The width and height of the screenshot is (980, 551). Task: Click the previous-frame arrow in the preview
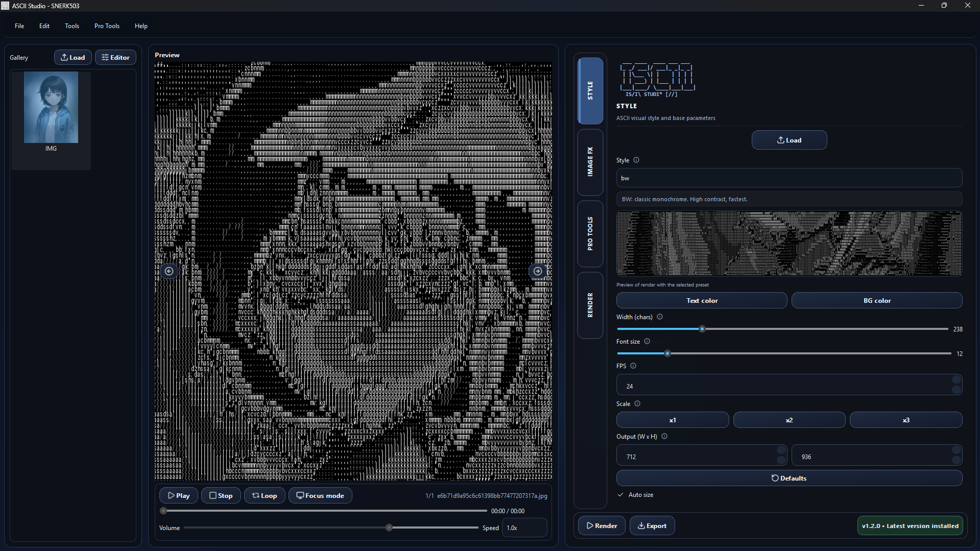click(x=169, y=271)
